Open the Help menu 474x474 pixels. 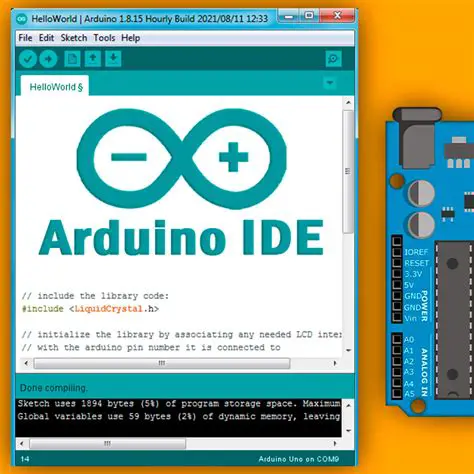coord(130,38)
